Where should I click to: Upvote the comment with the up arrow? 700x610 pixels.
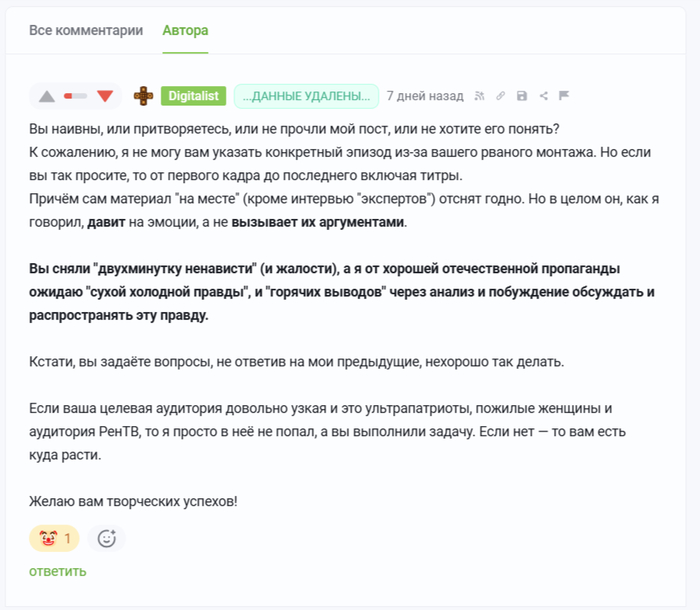[46, 96]
